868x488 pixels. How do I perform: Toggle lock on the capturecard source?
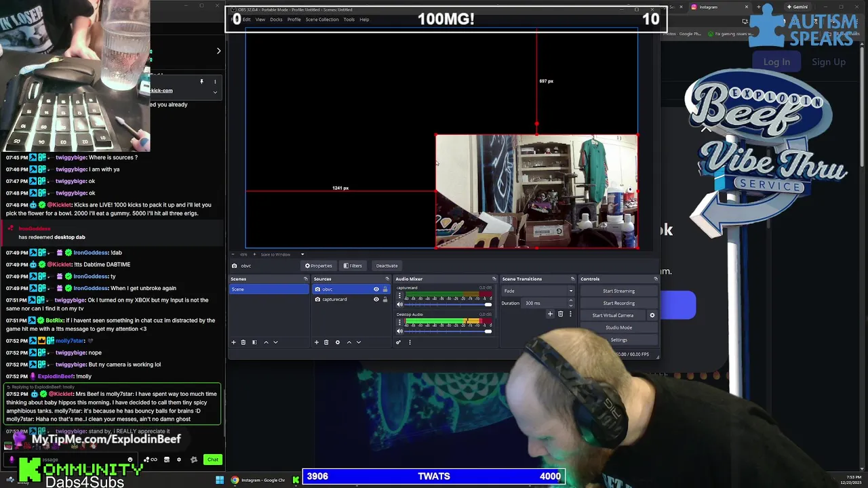click(x=385, y=299)
